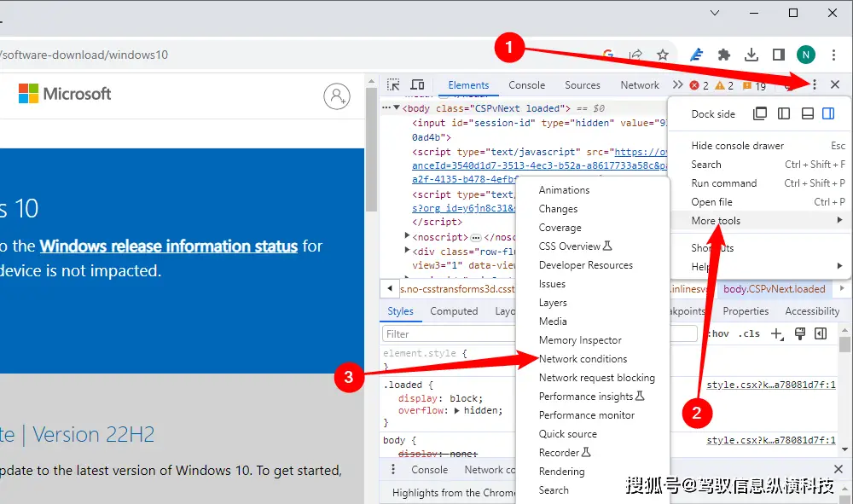Open the DevTools three-dot customize menu
This screenshot has height=504, width=853.
click(814, 84)
